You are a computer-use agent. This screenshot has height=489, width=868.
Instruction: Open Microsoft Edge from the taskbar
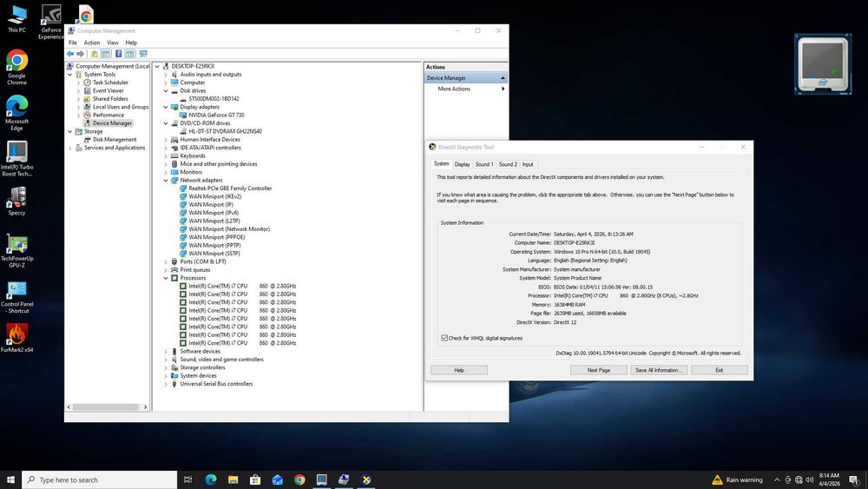(x=211, y=479)
